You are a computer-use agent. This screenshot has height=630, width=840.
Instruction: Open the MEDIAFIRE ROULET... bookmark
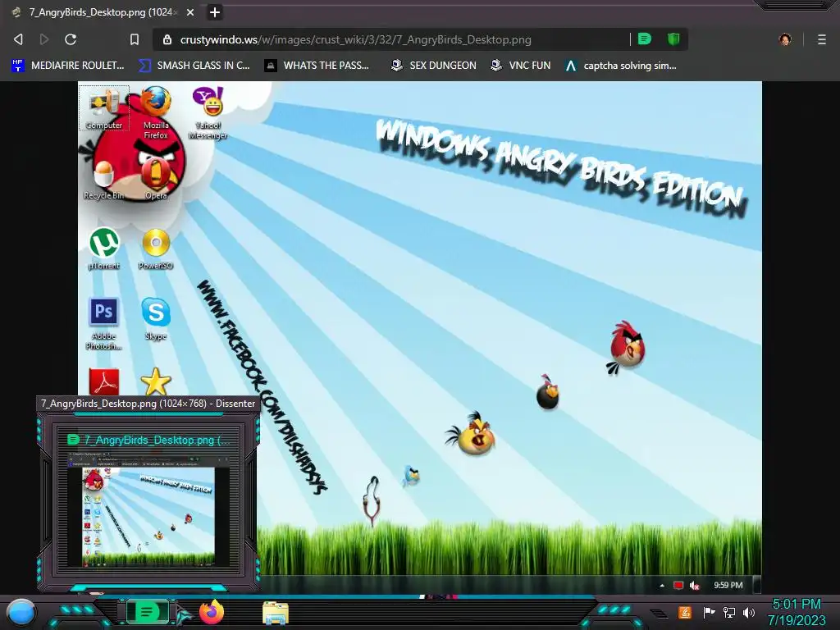coord(68,66)
